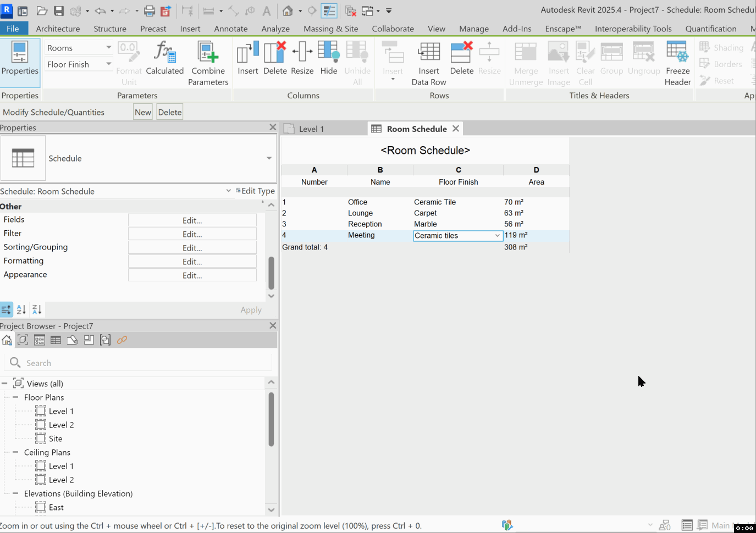Open the Manage ribbon tab
The height and width of the screenshot is (533, 756).
point(473,29)
